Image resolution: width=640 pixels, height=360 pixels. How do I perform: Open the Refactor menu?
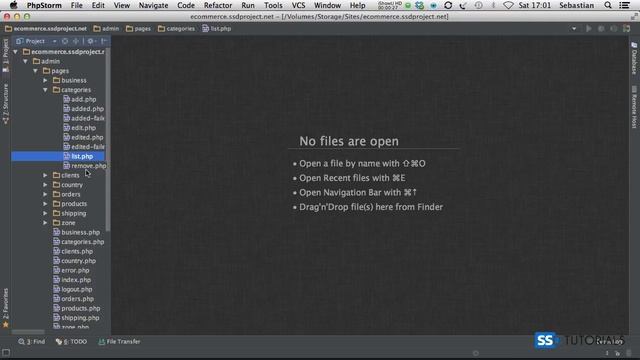(x=218, y=5)
